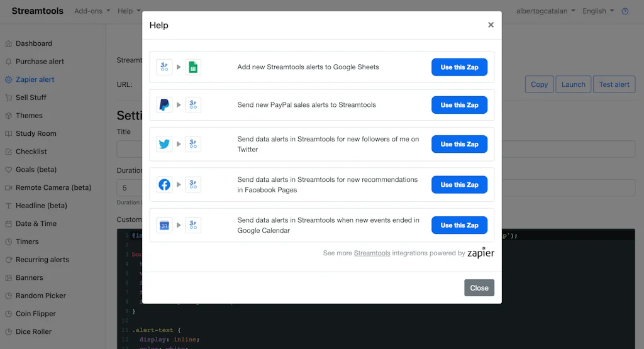Click the PayPal icon in Zap list
644x349 pixels.
click(x=164, y=104)
